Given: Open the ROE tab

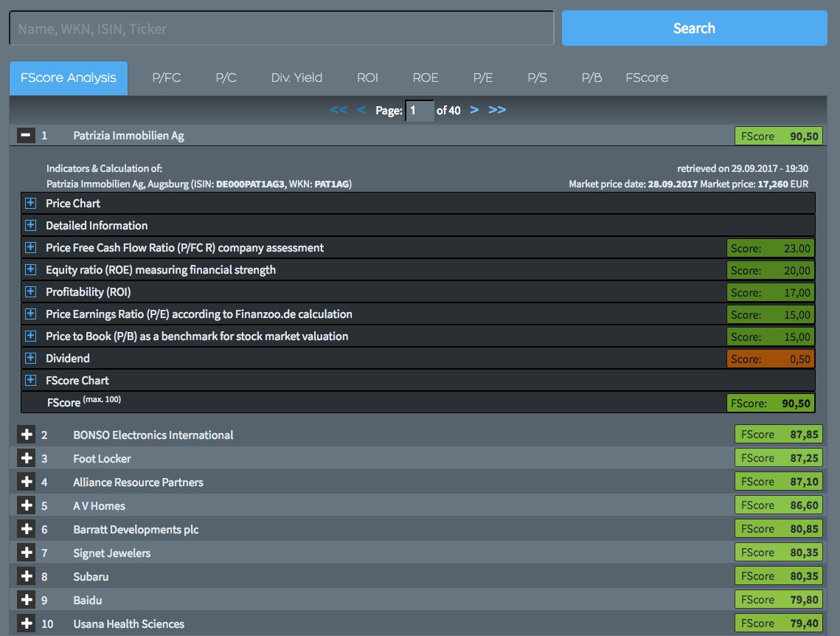Looking at the screenshot, I should (426, 78).
